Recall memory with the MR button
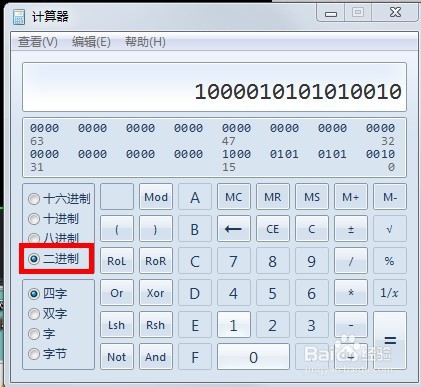This screenshot has width=421, height=387. 273,197
